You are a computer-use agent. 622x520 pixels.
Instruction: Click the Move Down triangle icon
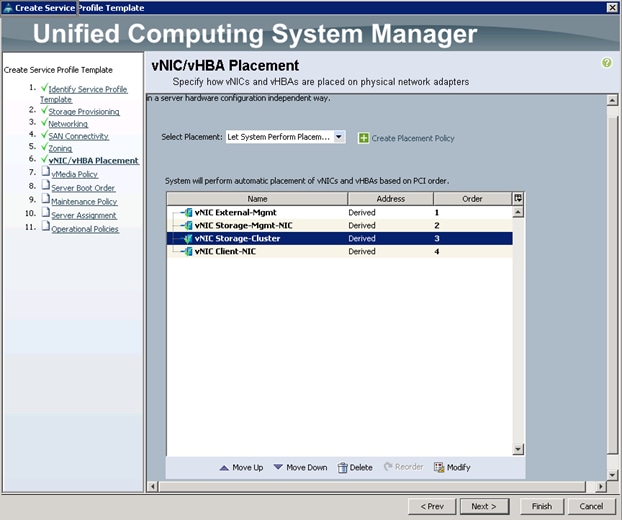coord(278,467)
